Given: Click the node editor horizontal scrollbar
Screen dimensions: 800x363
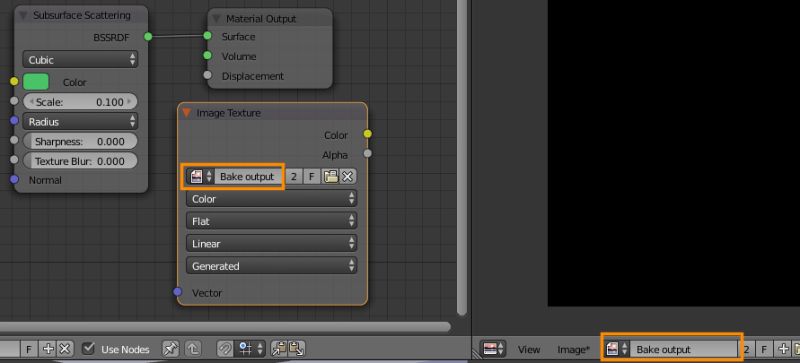Looking at the screenshot, I should 225,327.
